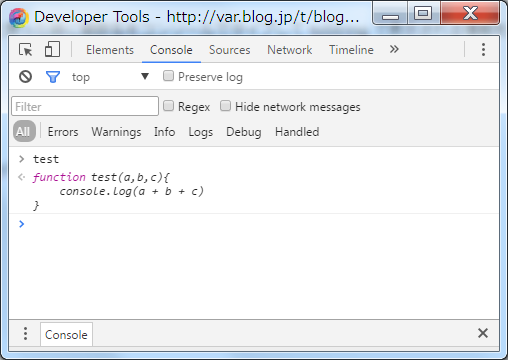Switch to the Network tab
The width and height of the screenshot is (508, 360).
290,50
